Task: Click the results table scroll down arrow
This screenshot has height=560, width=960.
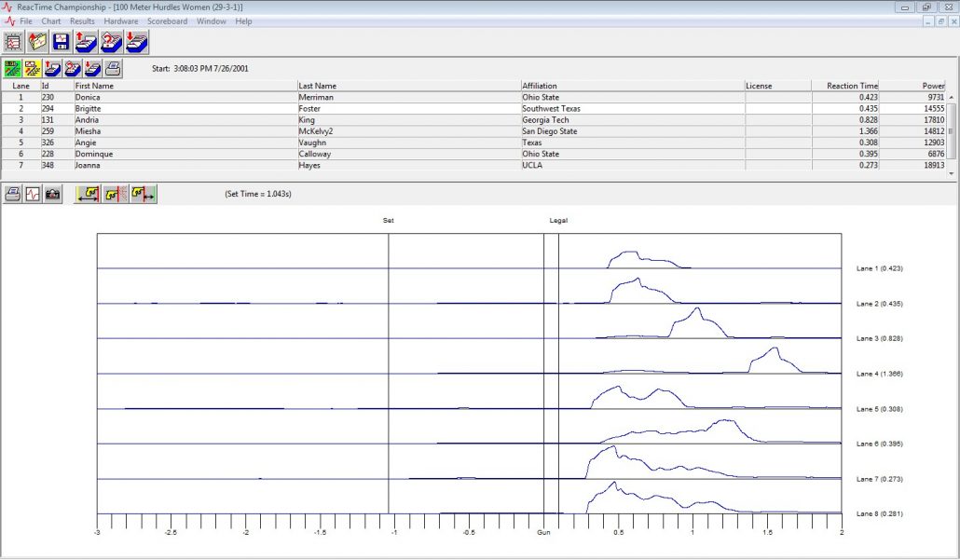Action: coord(952,173)
